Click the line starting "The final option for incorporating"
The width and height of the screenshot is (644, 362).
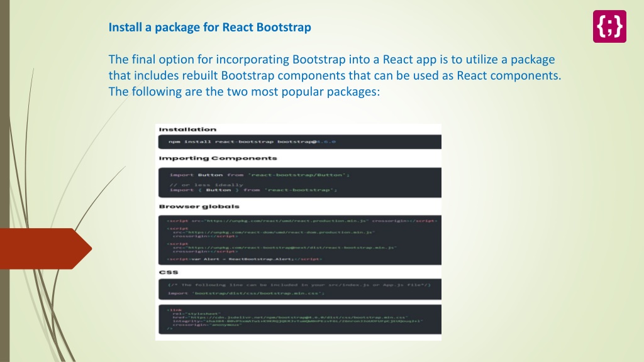(331, 60)
